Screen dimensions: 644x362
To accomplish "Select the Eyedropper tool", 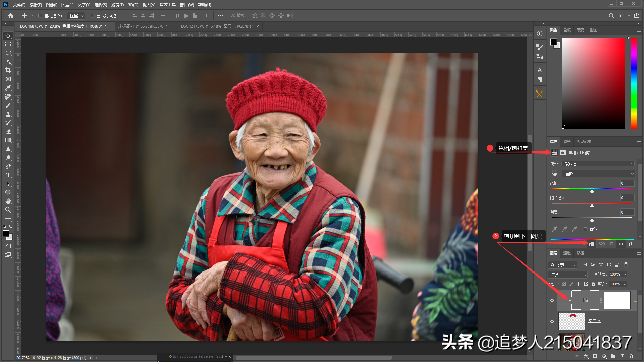I will click(x=8, y=88).
